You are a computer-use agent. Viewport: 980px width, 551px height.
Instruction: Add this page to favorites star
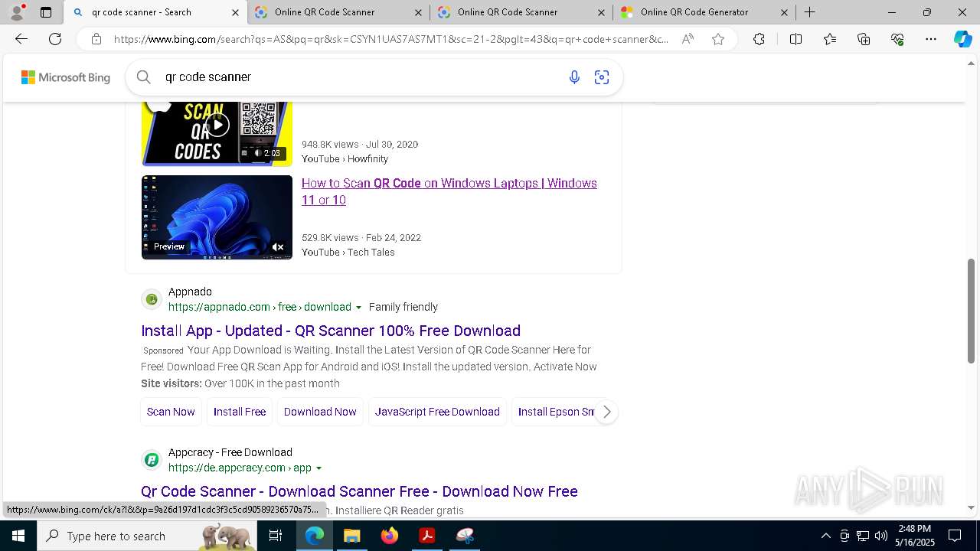click(x=717, y=39)
